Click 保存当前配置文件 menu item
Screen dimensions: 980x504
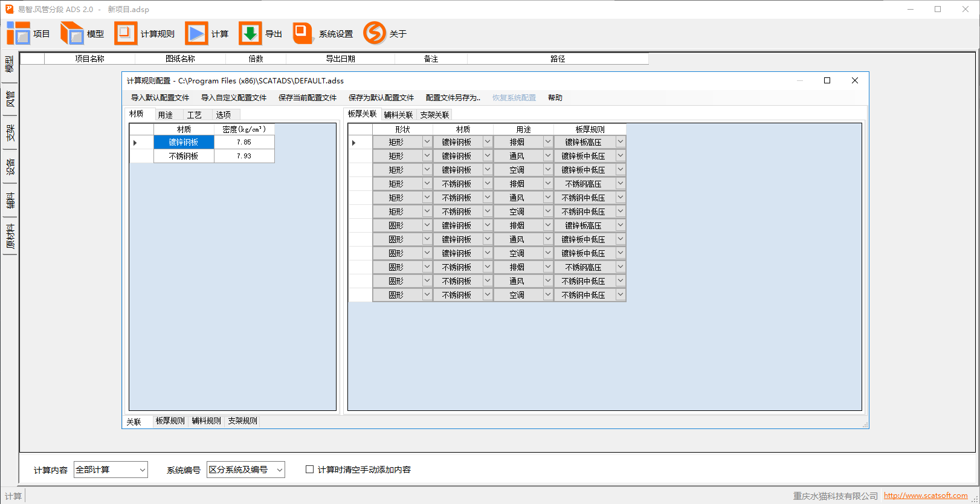click(307, 98)
